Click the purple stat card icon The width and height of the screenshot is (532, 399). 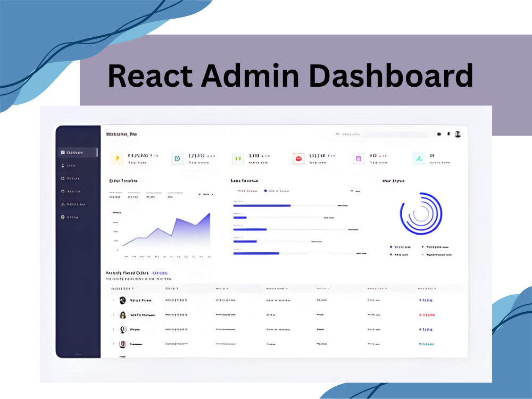click(x=358, y=159)
